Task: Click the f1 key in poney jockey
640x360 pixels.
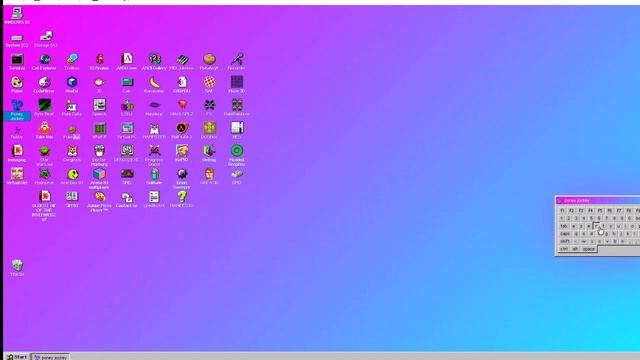Action: (562, 211)
